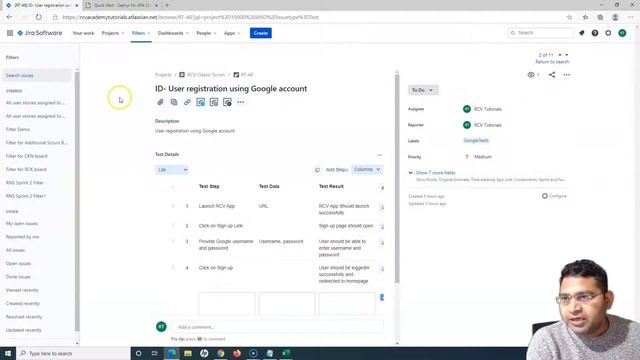Click Launch RCV App test step
Viewport: 640px width, 360px height.
(x=217, y=206)
